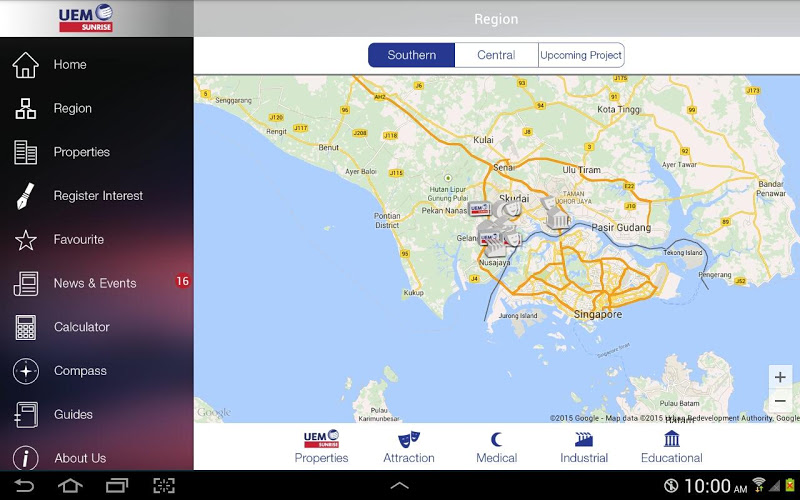This screenshot has height=500, width=800.
Task: Click the Kota Tinggi label on map
Action: (618, 109)
